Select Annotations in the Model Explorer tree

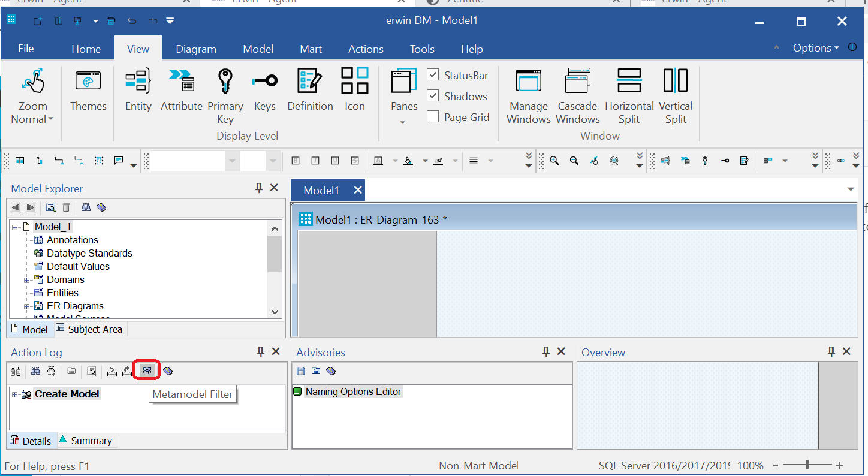point(73,240)
